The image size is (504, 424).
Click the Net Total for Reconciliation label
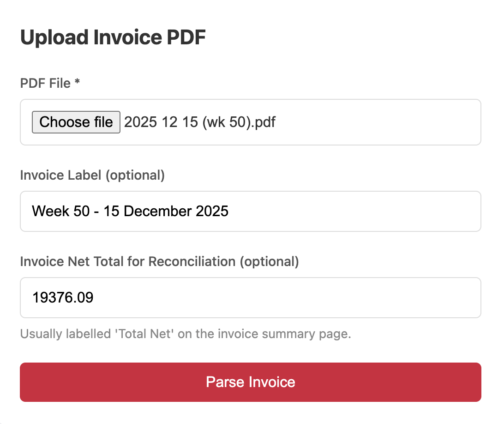[x=159, y=261]
